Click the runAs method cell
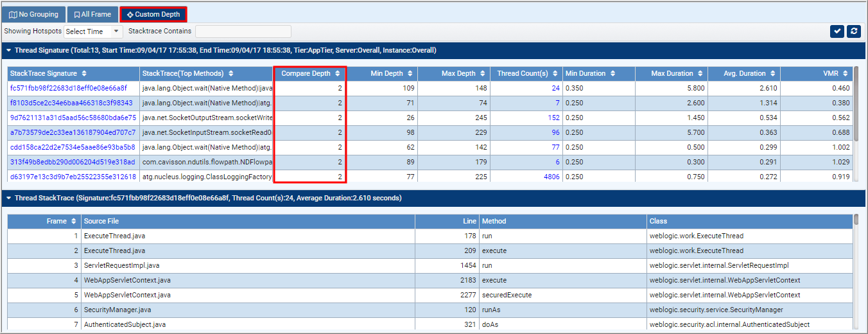 coord(563,310)
